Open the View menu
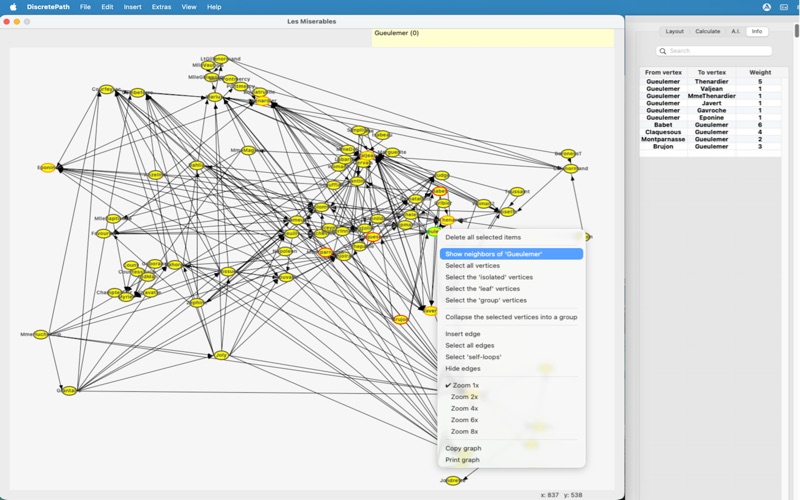The height and width of the screenshot is (500, 800). [189, 7]
